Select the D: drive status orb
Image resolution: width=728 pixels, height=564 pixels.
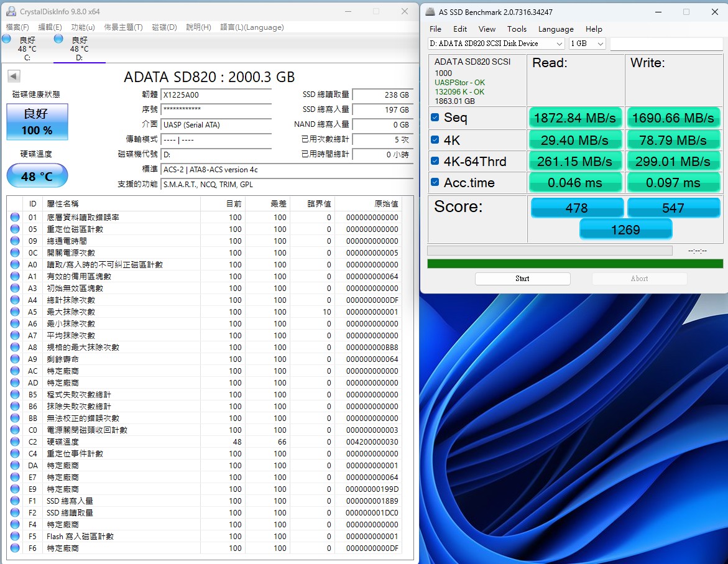click(58, 39)
